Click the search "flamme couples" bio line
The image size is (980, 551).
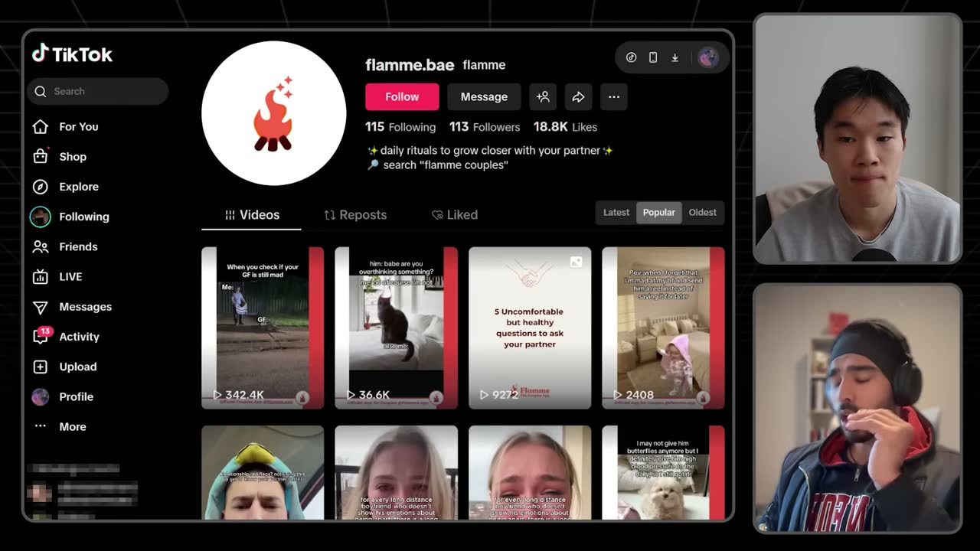point(438,165)
